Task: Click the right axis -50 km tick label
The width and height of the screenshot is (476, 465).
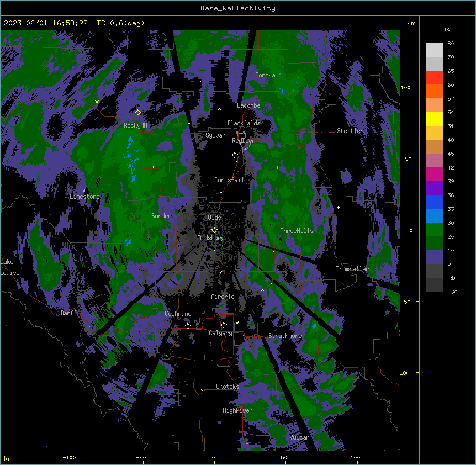Action: point(406,302)
